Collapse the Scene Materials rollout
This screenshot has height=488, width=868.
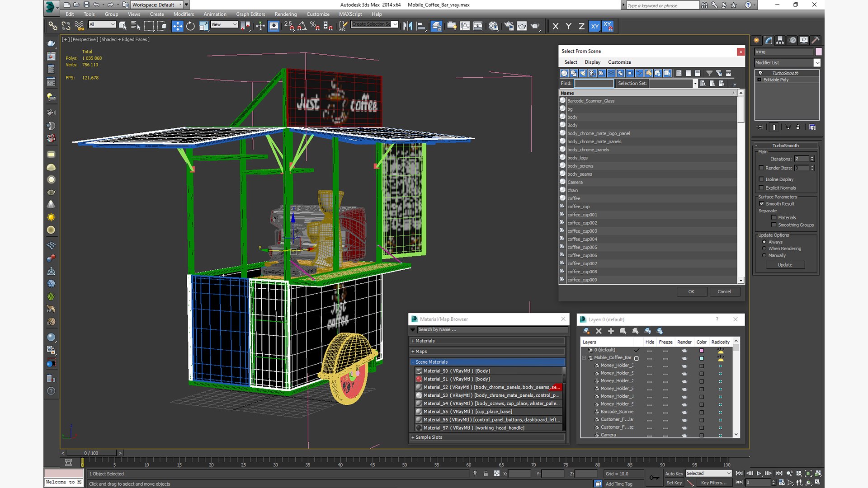coord(487,362)
